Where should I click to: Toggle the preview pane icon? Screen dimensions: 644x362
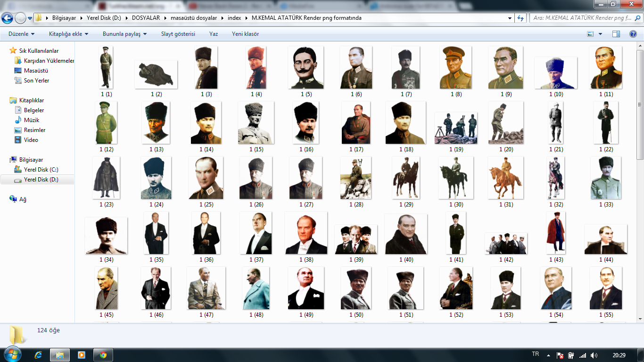(x=616, y=34)
